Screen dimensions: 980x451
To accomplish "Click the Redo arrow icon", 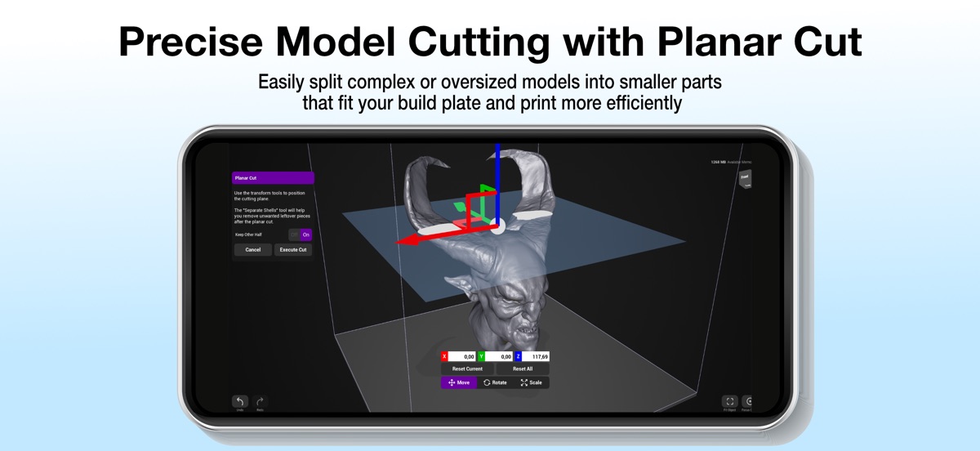I will coord(260,401).
